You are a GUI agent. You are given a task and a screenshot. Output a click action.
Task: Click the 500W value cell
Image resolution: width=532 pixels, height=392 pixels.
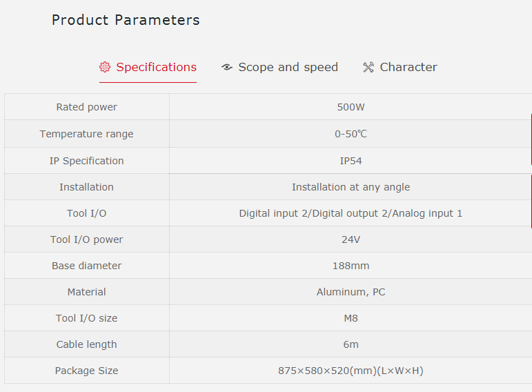coord(351,107)
